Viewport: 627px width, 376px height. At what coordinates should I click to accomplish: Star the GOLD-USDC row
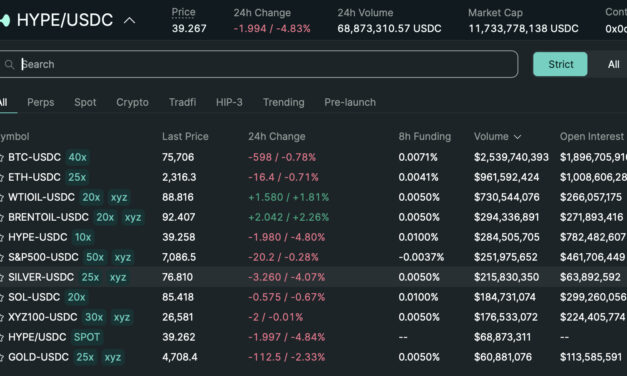tap(2, 357)
